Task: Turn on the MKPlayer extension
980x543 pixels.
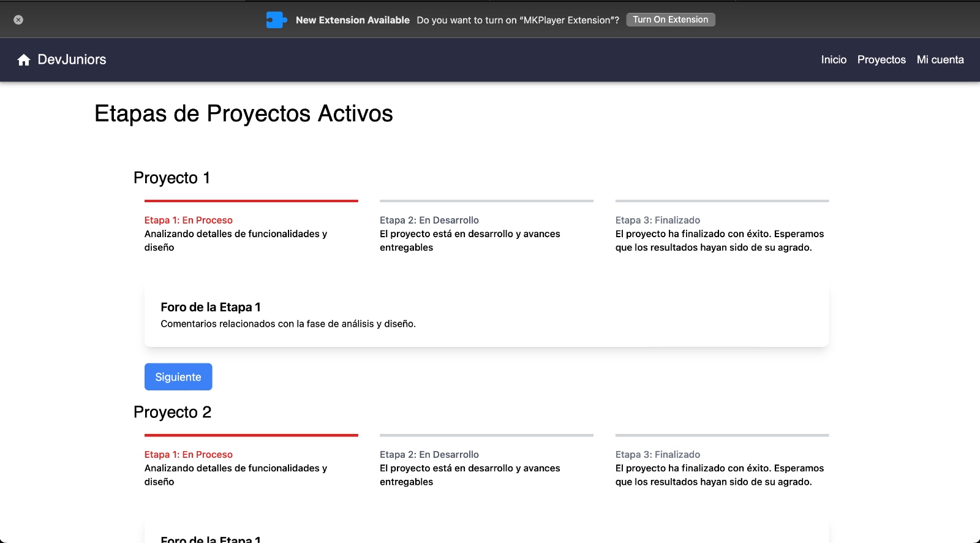Action: pyautogui.click(x=671, y=20)
